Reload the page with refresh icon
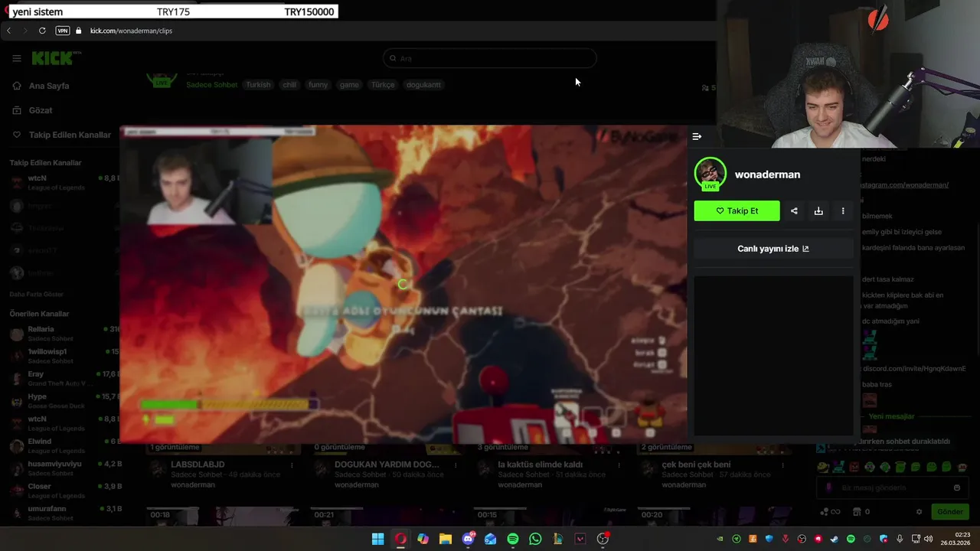Image resolution: width=980 pixels, height=551 pixels. coord(42,31)
